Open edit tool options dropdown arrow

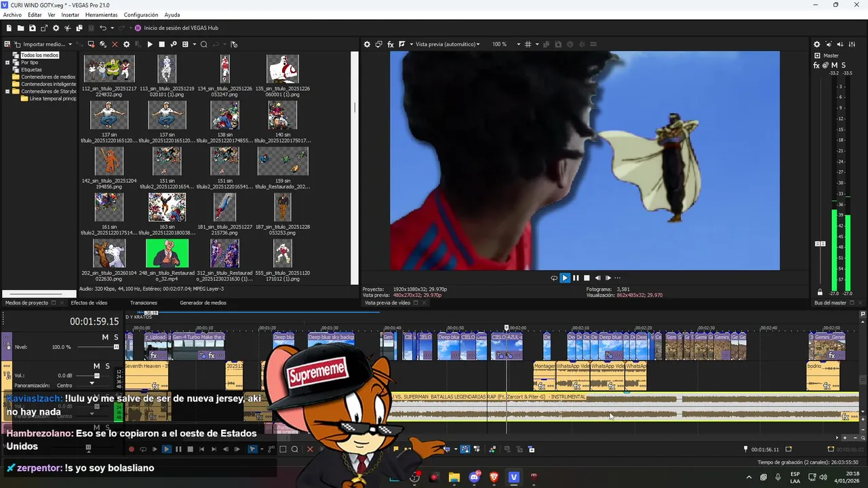[x=262, y=449]
